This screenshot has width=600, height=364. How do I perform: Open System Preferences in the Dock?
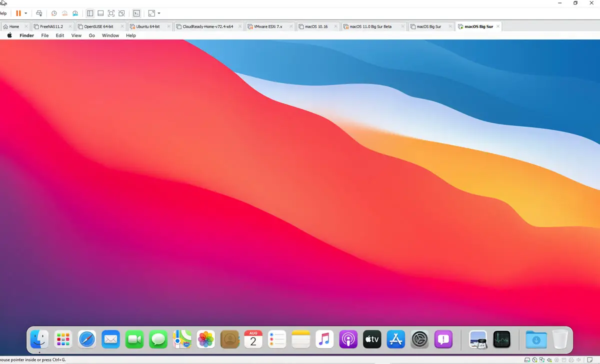[419, 340]
